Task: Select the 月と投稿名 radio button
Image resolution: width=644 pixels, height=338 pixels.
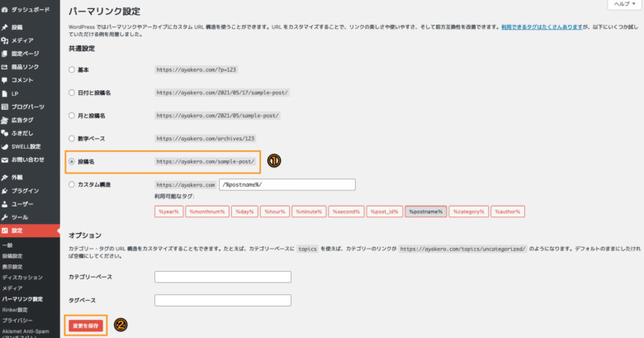Action: coord(72,116)
